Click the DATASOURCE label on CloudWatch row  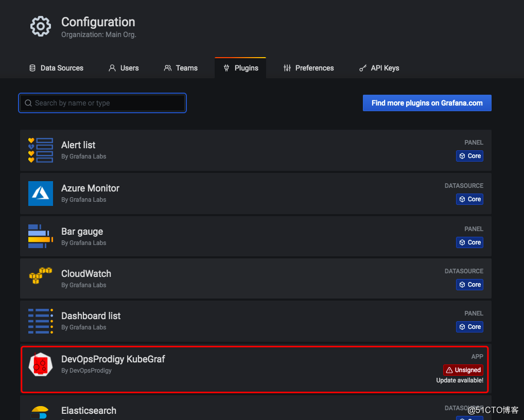coord(464,271)
